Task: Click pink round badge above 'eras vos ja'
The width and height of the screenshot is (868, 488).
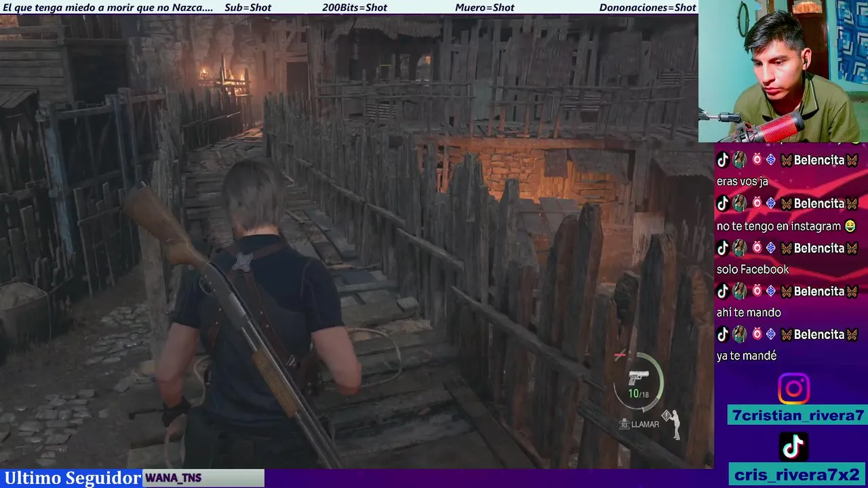Action: point(757,160)
